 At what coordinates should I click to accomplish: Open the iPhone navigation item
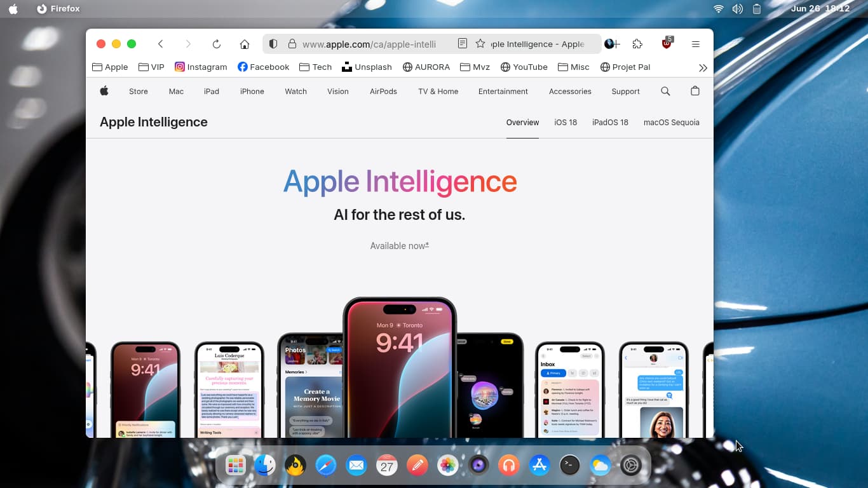[252, 91]
